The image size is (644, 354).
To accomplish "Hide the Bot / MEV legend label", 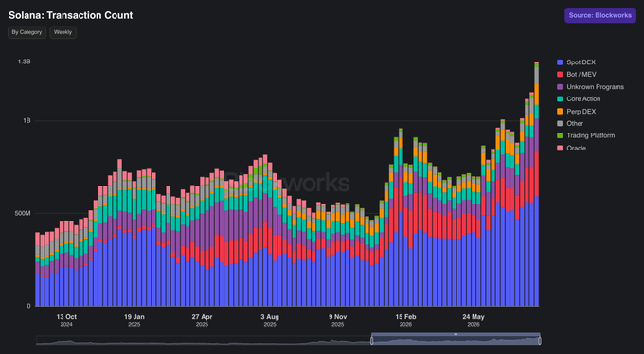I will pyautogui.click(x=581, y=75).
